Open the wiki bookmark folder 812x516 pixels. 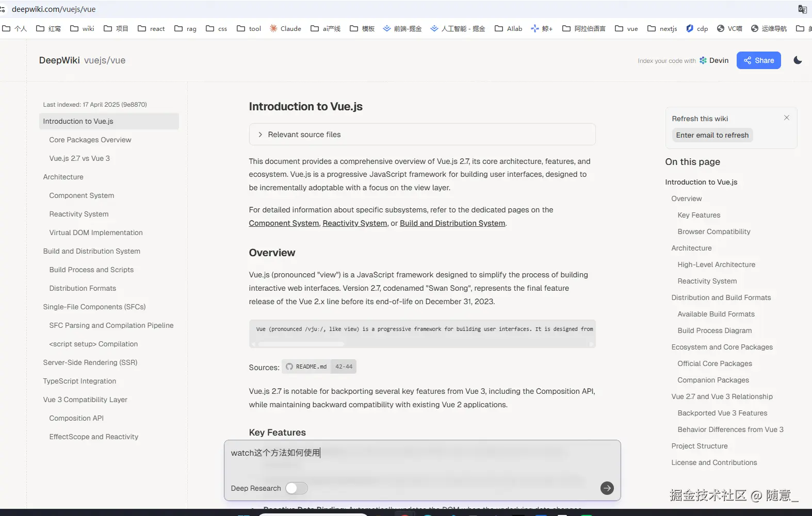tap(83, 29)
